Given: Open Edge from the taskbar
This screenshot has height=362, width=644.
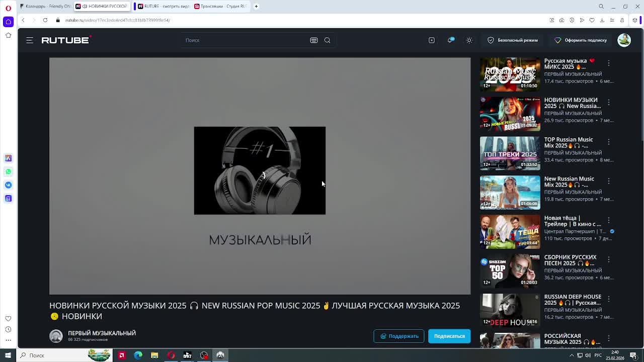Looking at the screenshot, I should click(138, 355).
